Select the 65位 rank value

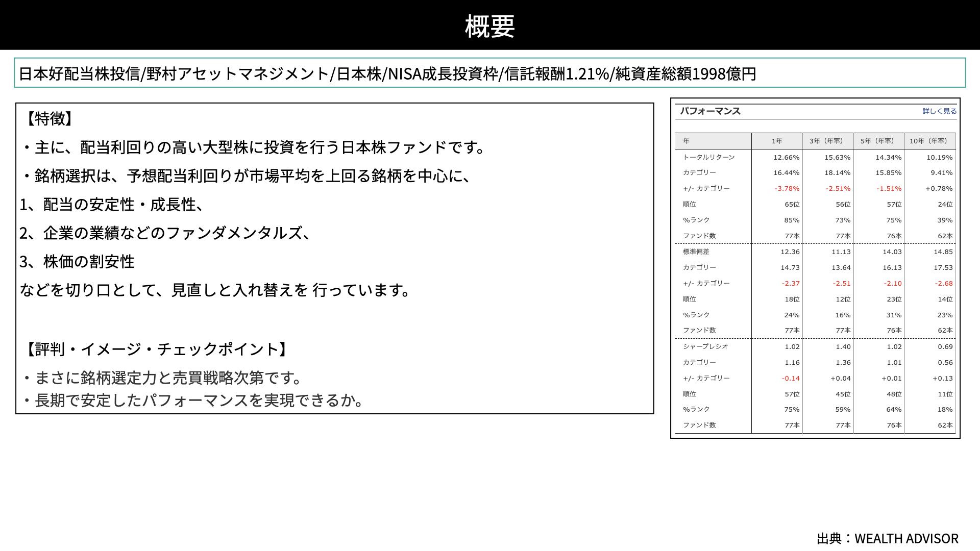pyautogui.click(x=792, y=205)
